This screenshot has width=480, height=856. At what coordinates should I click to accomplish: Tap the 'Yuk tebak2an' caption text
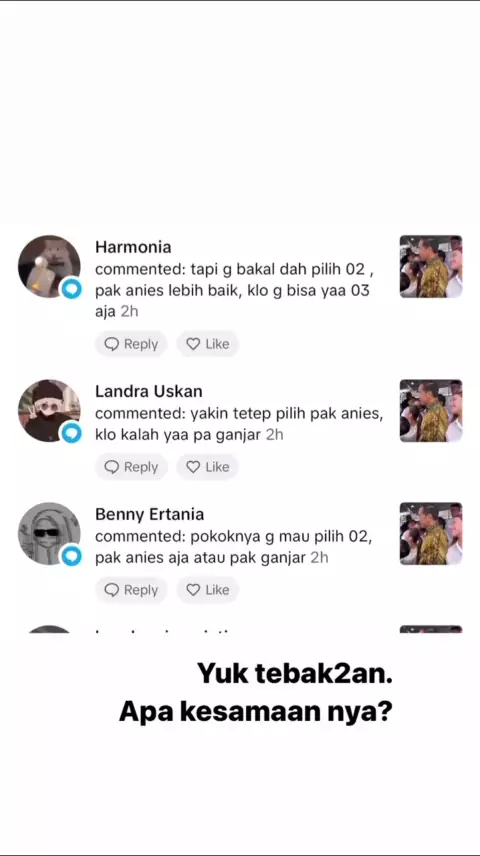point(295,674)
